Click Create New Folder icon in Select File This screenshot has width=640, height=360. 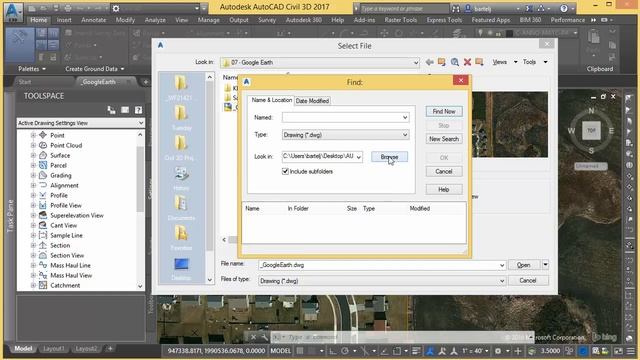479,62
